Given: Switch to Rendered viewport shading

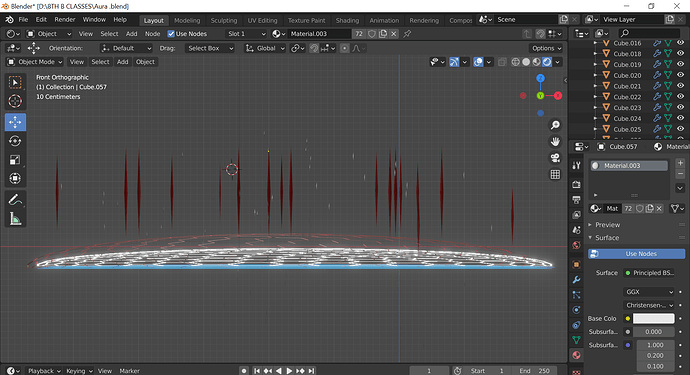Looking at the screenshot, I should point(547,62).
